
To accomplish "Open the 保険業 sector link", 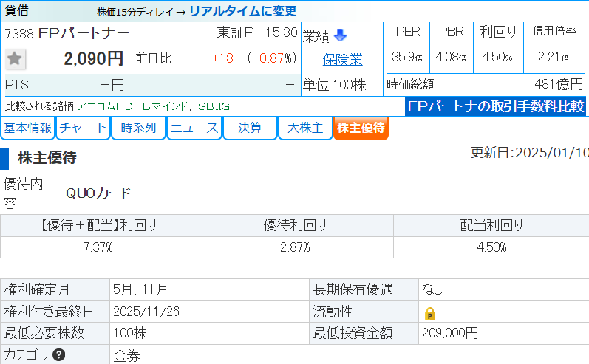I will point(342,59).
